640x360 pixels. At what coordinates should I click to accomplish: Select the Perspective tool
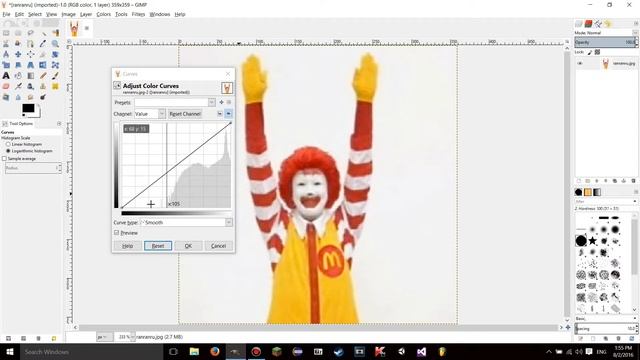31,65
